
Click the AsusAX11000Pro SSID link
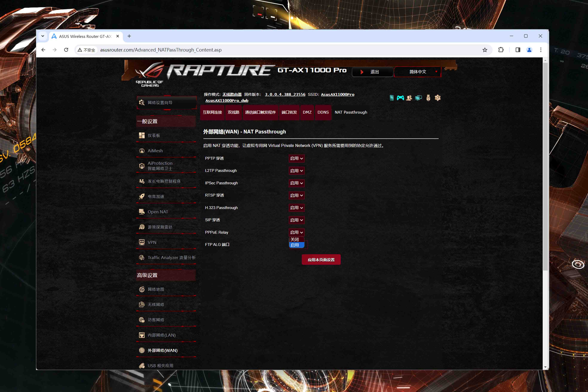pyautogui.click(x=337, y=95)
